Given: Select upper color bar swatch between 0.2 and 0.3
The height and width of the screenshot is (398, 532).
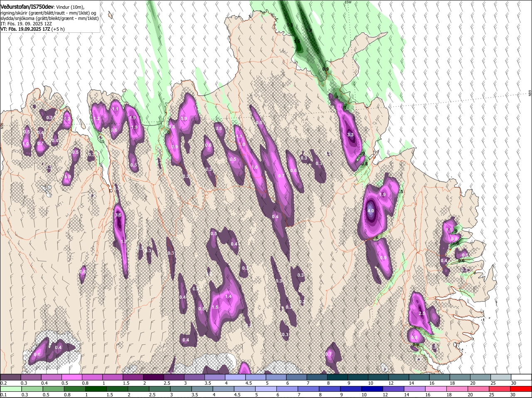Looking at the screenshot, I should coord(10,377).
